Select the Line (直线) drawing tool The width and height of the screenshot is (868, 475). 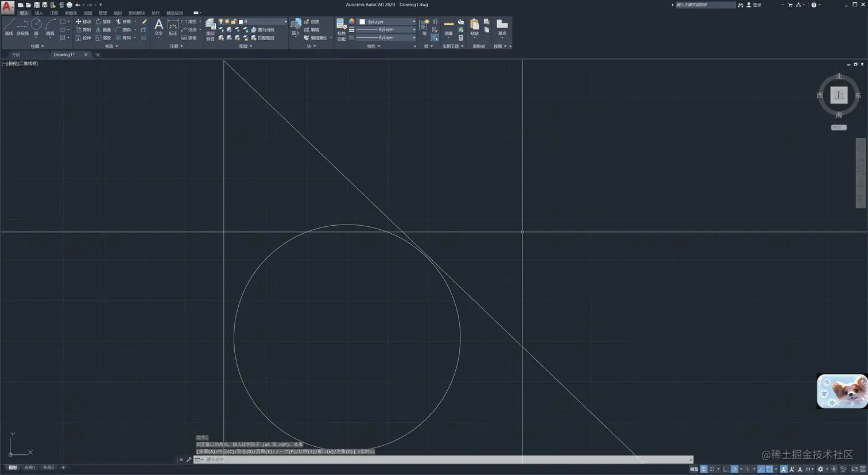coord(9,26)
